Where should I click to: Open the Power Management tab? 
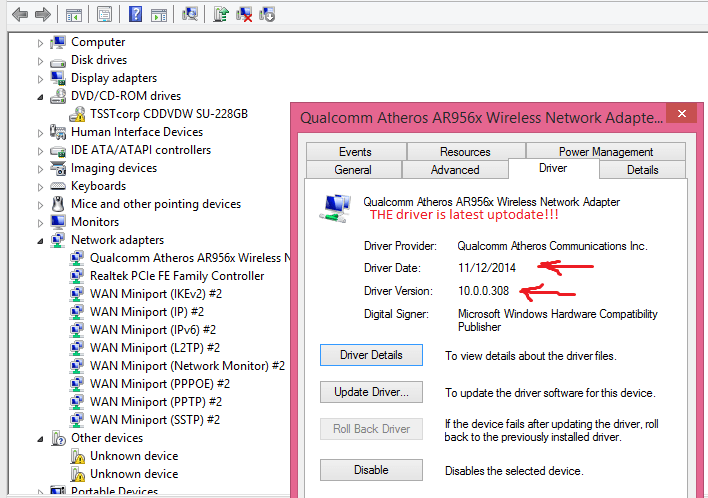click(x=605, y=152)
